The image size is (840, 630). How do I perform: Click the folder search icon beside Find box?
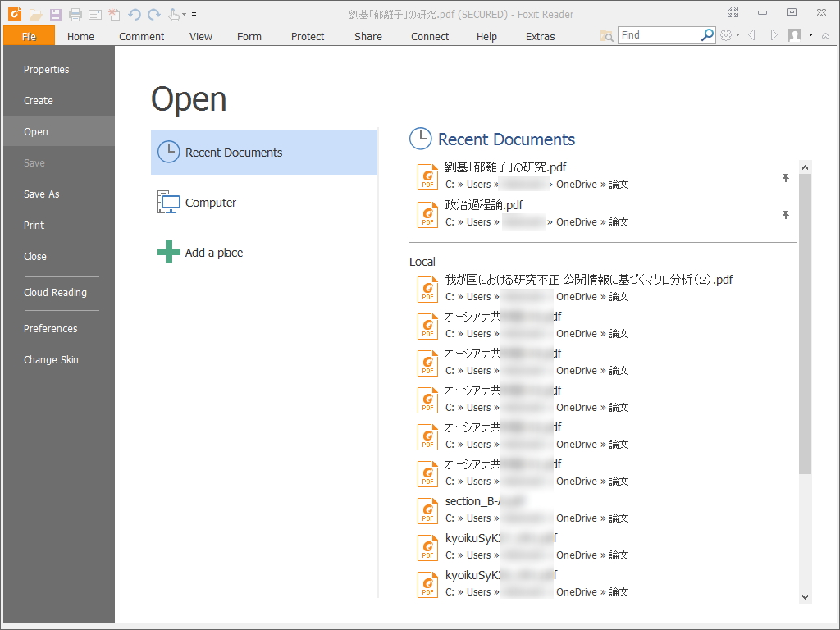pyautogui.click(x=606, y=36)
